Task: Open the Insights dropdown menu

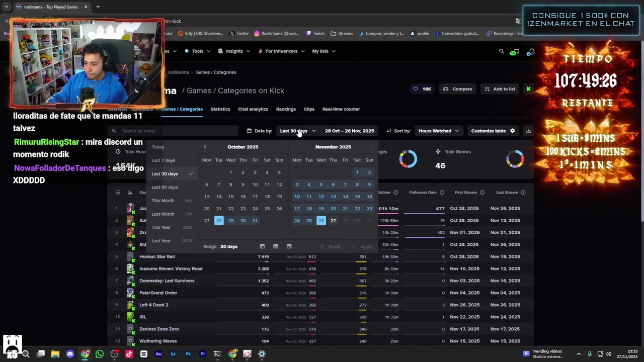Action: [234, 51]
